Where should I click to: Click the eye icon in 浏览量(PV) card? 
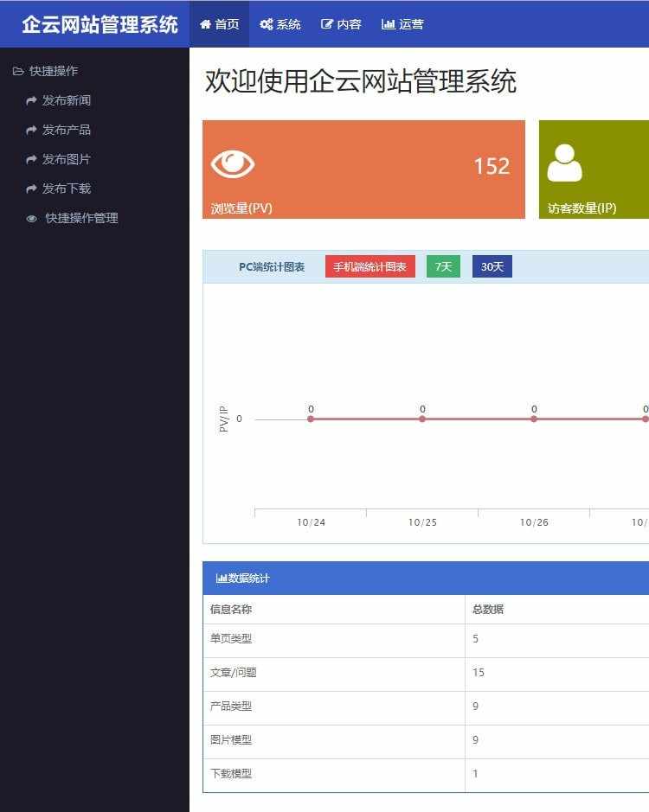point(233,164)
